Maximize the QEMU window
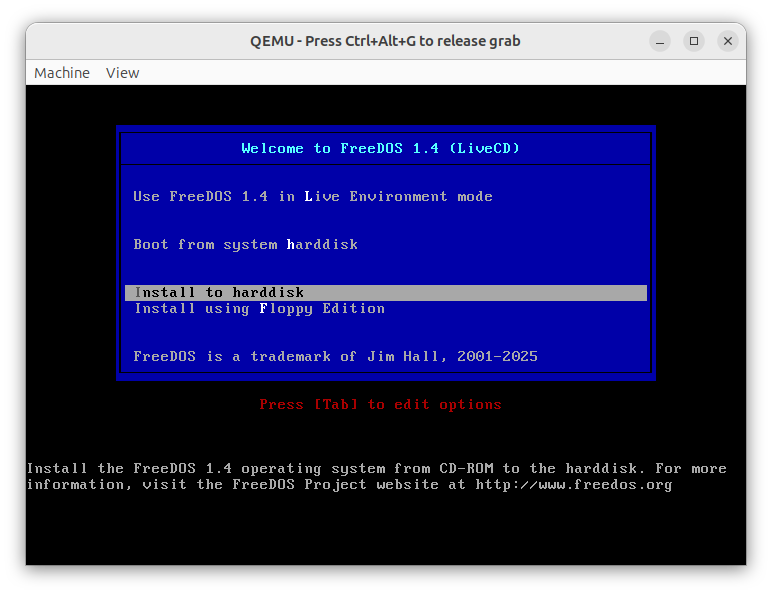 point(694,41)
